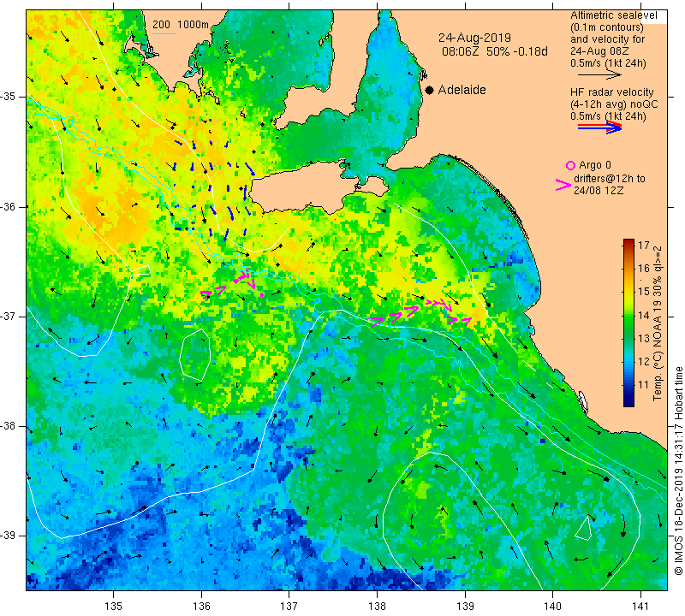This screenshot has width=685, height=616.
Task: Click the Adelaide city dot marker
Action: pyautogui.click(x=430, y=90)
